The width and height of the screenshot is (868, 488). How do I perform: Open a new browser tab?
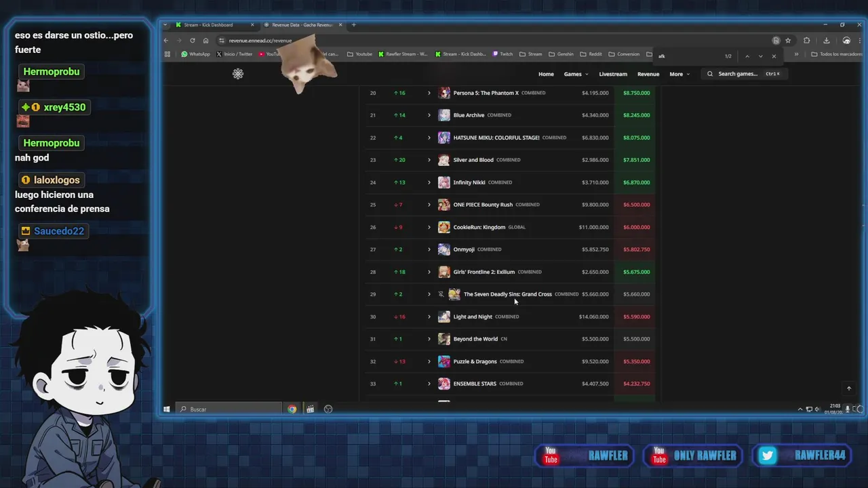click(x=353, y=25)
